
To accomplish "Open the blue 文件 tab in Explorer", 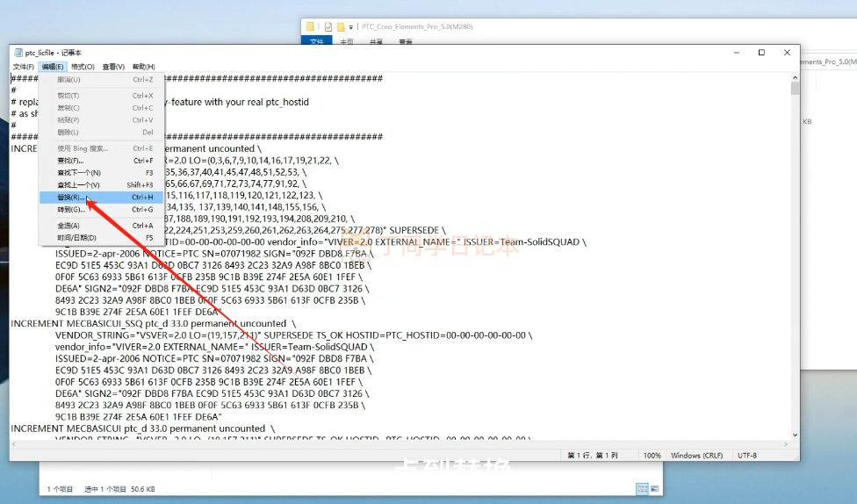I will pos(316,41).
